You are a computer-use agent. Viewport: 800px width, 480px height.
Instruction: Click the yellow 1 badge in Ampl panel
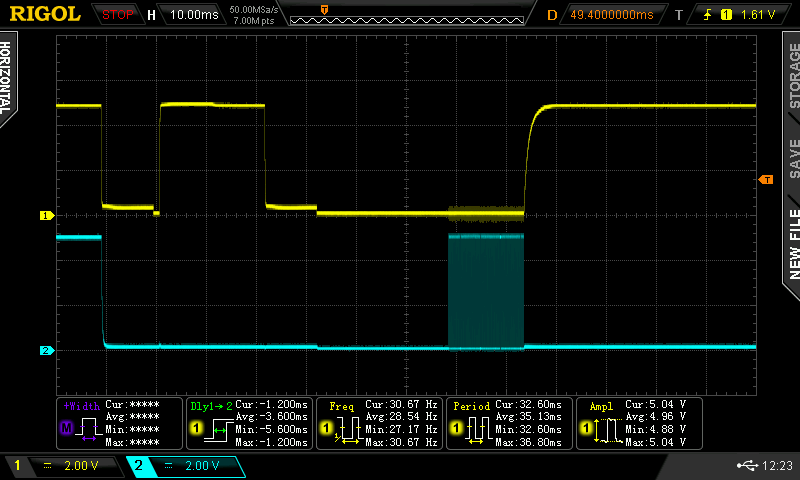pos(586,428)
